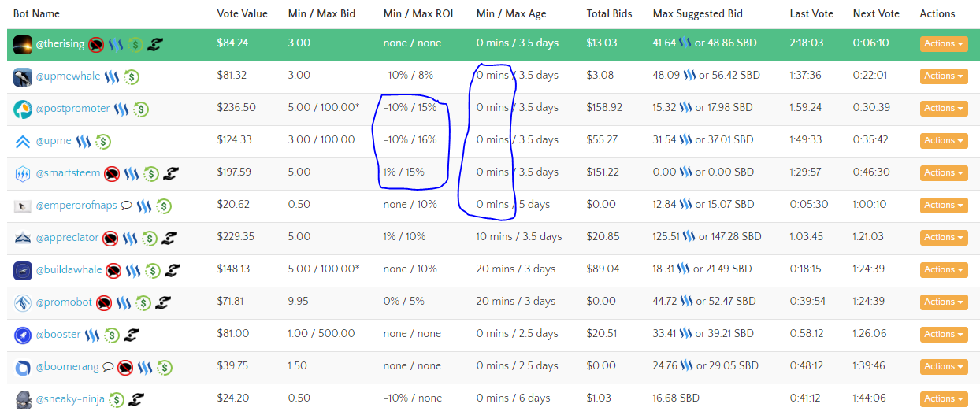Click the Vote Value column header
Viewport: 980px width, 415px height.
click(x=242, y=13)
